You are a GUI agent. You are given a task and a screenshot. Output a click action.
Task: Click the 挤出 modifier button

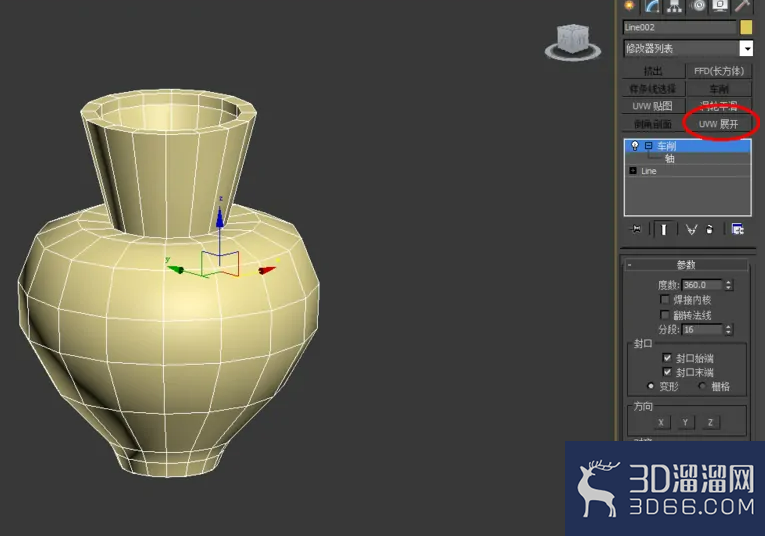pos(653,71)
